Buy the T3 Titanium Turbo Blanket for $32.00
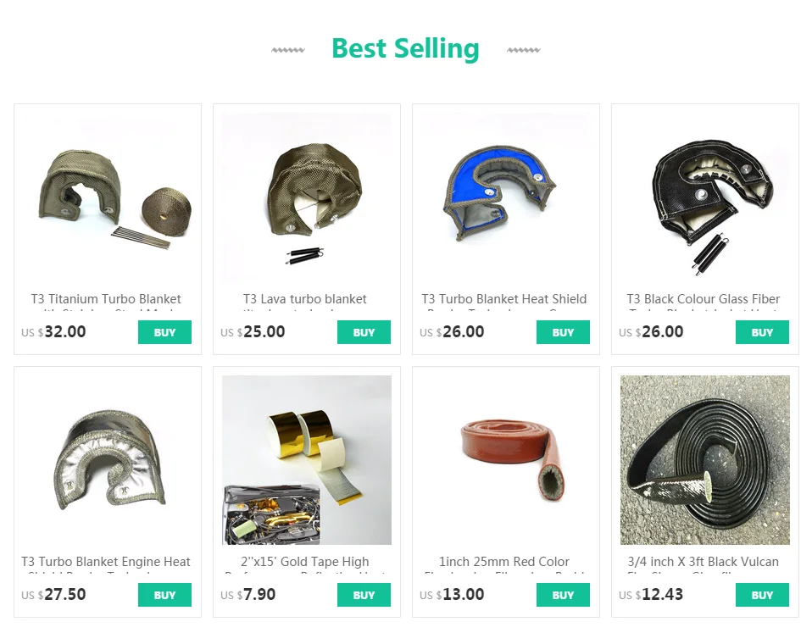The width and height of the screenshot is (812, 644). coord(164,332)
